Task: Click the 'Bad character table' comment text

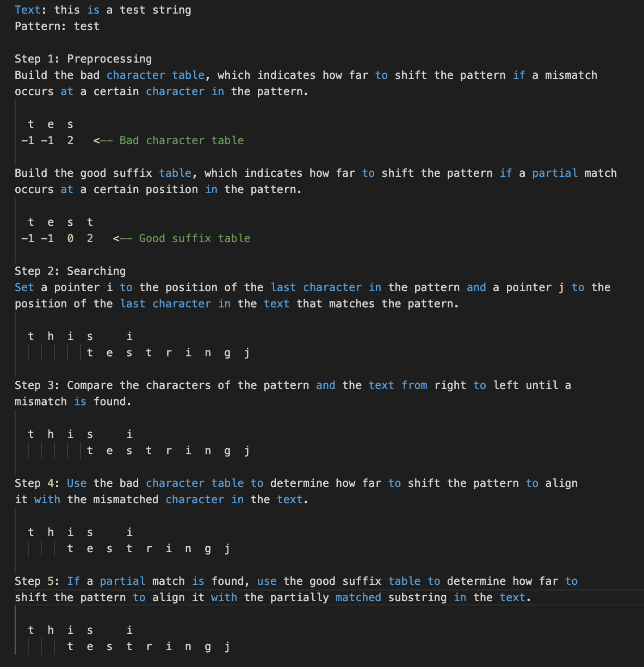Action: tap(182, 140)
